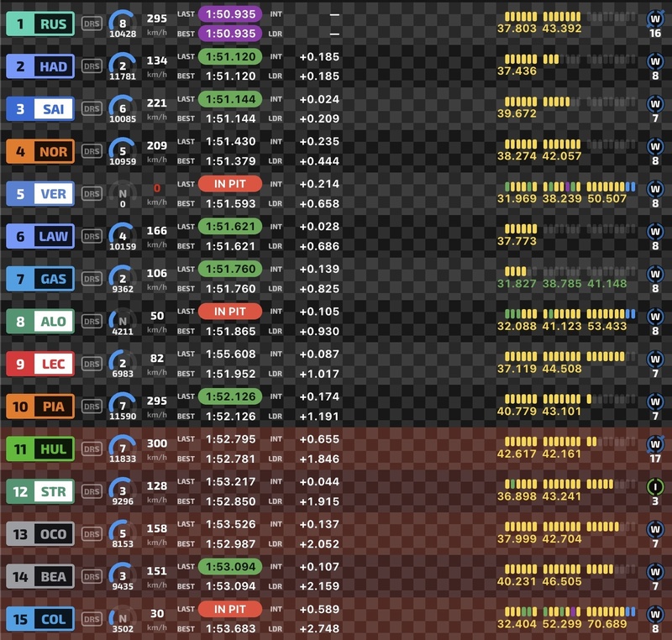Click the neutral gear gauge for VER
Image resolution: width=672 pixels, height=640 pixels.
point(123,194)
